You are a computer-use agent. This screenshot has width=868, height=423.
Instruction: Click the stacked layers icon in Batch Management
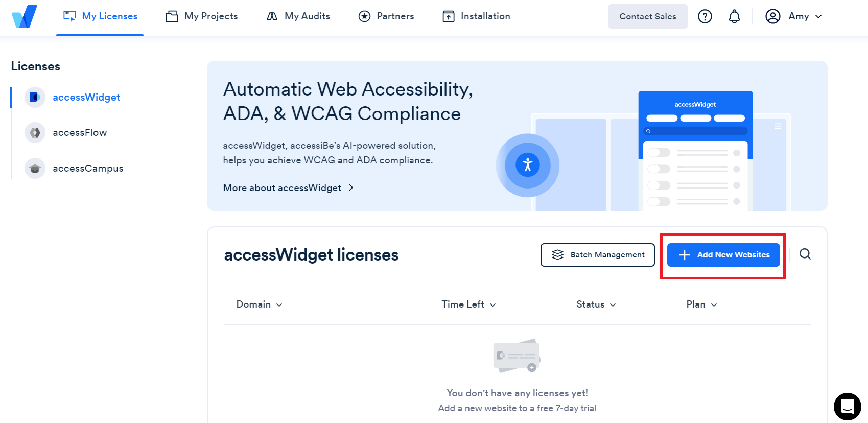[558, 255]
